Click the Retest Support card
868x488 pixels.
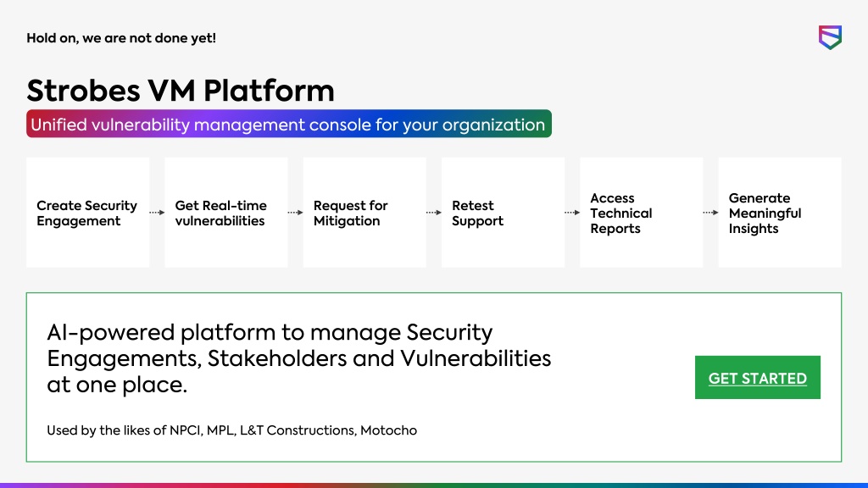(x=504, y=213)
